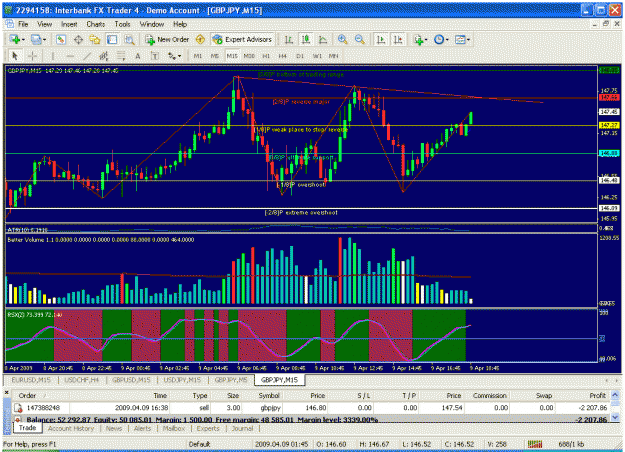The image size is (625, 452).
Task: Switch to the USDCHF,H4 chart tab
Action: 82,380
